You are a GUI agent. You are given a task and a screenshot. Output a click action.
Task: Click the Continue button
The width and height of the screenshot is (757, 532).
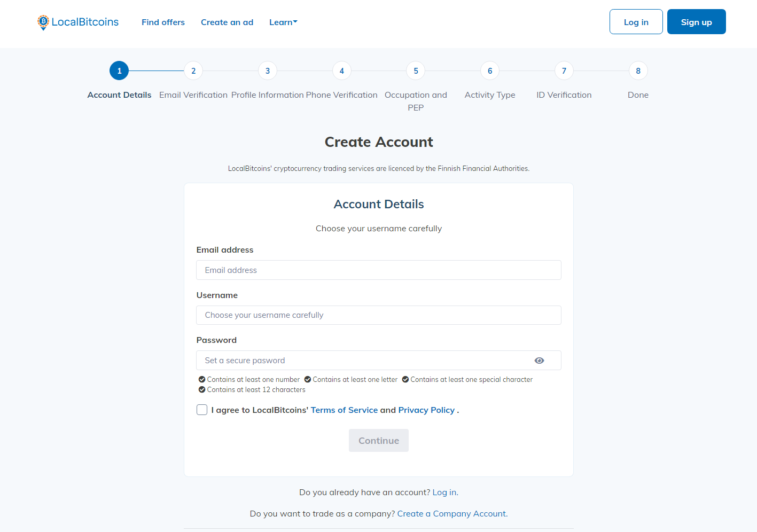(379, 441)
